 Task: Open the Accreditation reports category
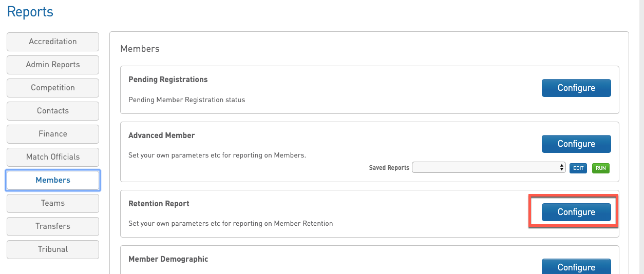[53, 42]
